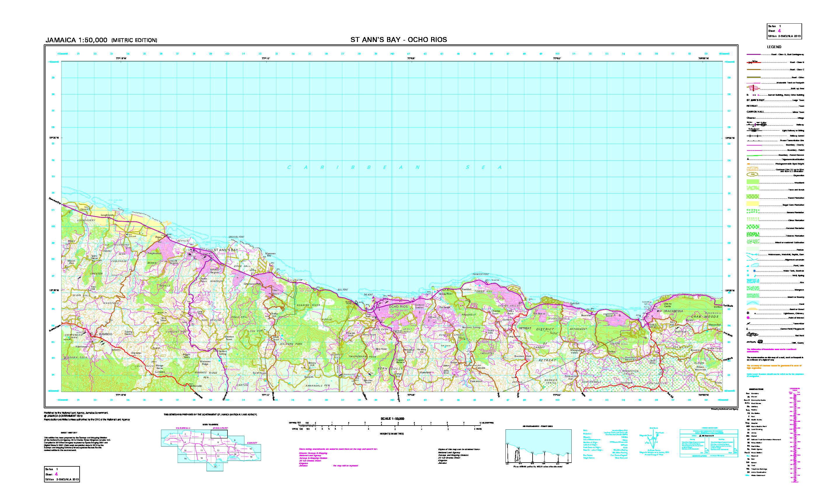Image resolution: width=840 pixels, height=504 pixels.
Task: Click the Transmitter legend symbol
Action: coord(748,323)
